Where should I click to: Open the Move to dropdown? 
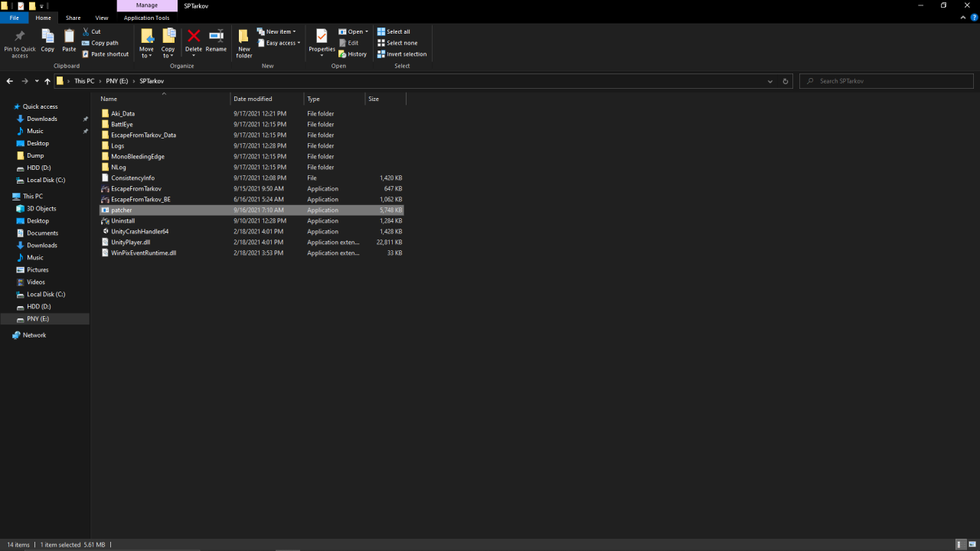146,52
